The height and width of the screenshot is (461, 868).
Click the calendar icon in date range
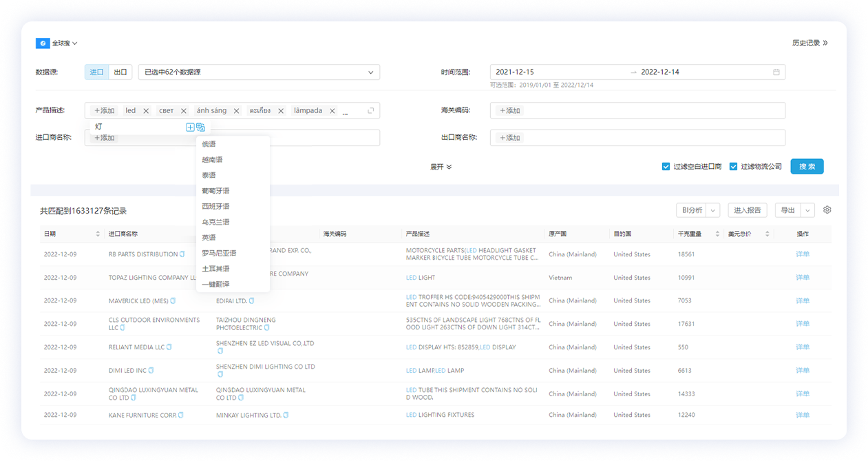coord(776,72)
